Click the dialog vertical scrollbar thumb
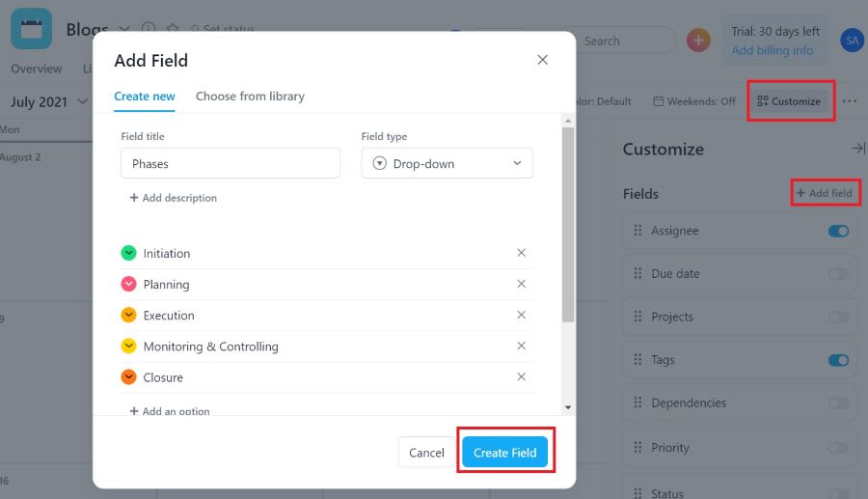Viewport: 868px width, 499px height. (x=568, y=224)
